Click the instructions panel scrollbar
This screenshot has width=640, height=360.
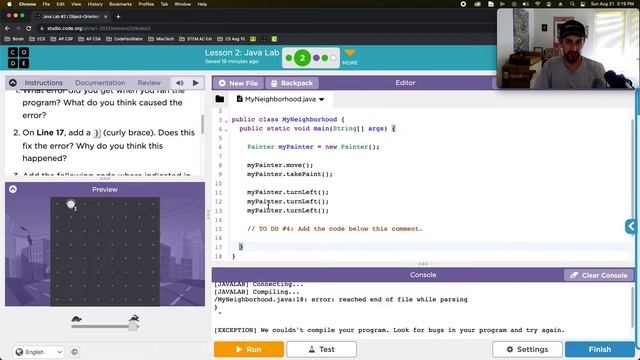coord(202,123)
